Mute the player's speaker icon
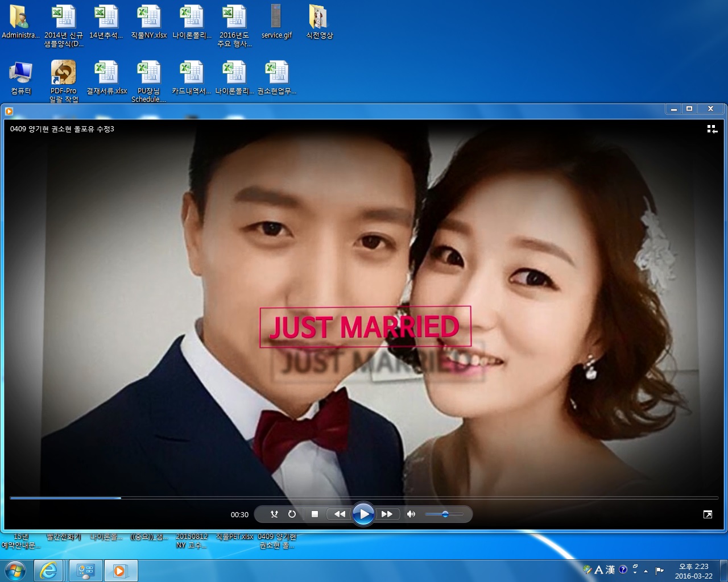This screenshot has width=728, height=582. [x=411, y=514]
